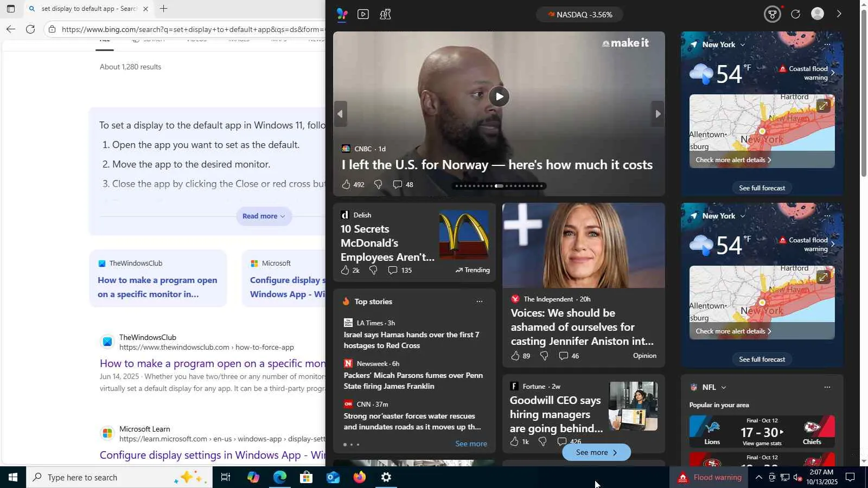Click the taskbar search box

point(119,477)
